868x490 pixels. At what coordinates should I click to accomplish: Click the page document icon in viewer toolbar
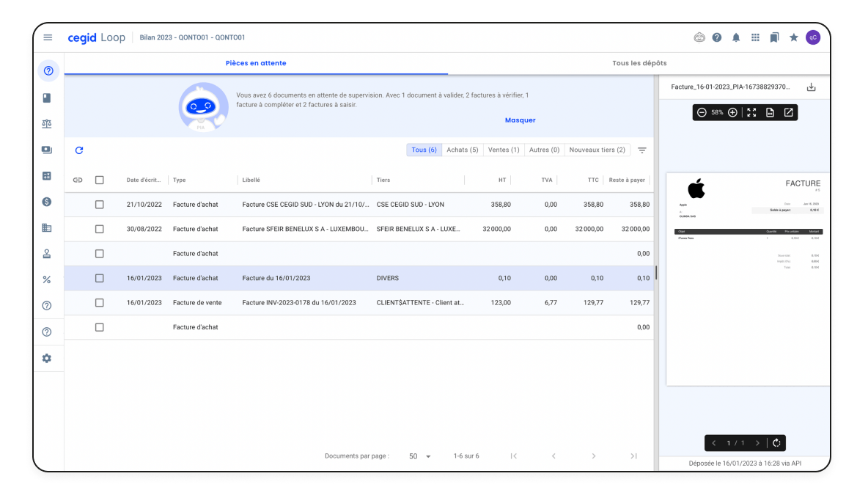(x=770, y=112)
